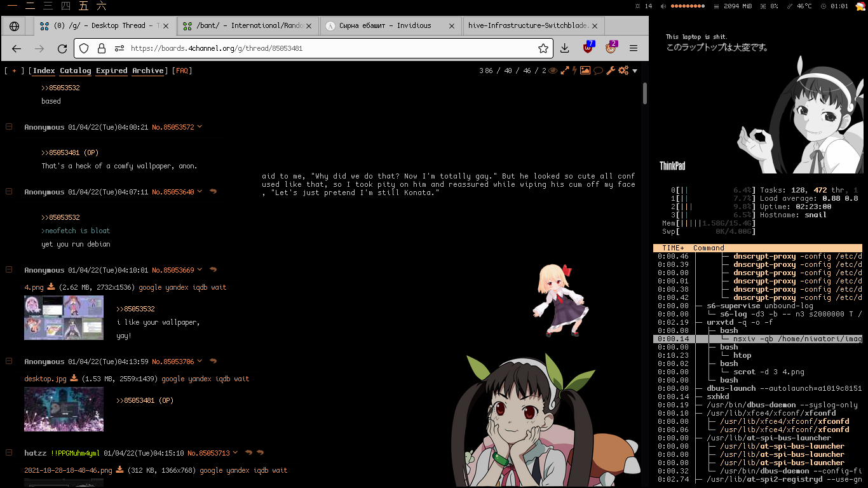Click the browser page vertical scrollbar
Viewport: 868px width, 488px height.
coord(645,93)
